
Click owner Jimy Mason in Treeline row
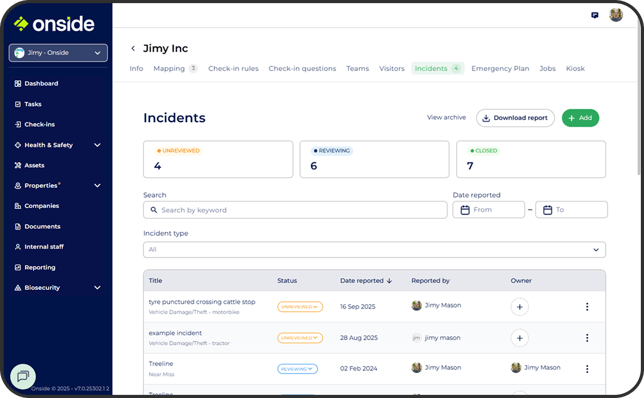[536, 368]
